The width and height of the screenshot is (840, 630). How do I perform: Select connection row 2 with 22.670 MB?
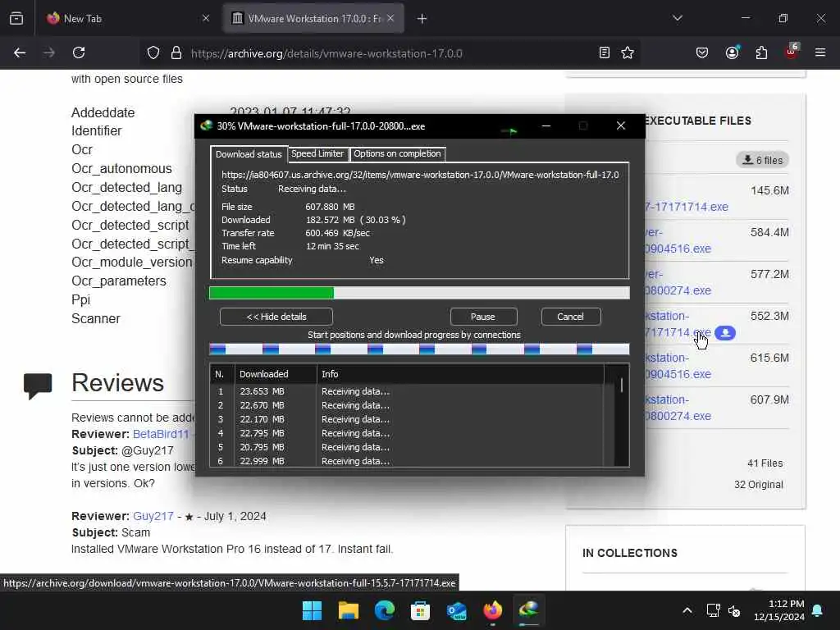[407, 405]
